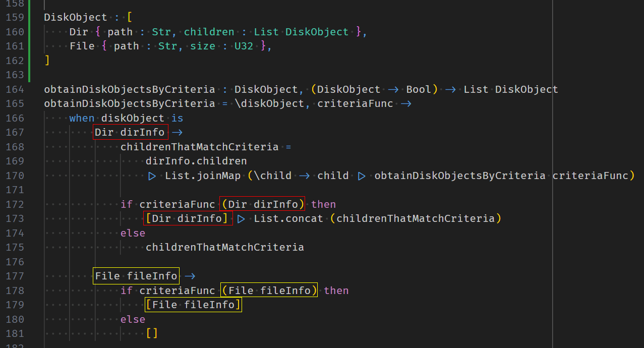Click "dirInfo.children" on line 169
Image resolution: width=644 pixels, height=348 pixels.
(196, 161)
